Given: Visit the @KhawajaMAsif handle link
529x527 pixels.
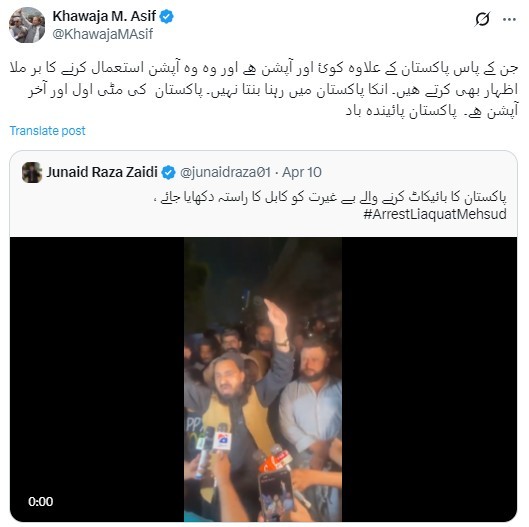Looking at the screenshot, I should [103, 34].
